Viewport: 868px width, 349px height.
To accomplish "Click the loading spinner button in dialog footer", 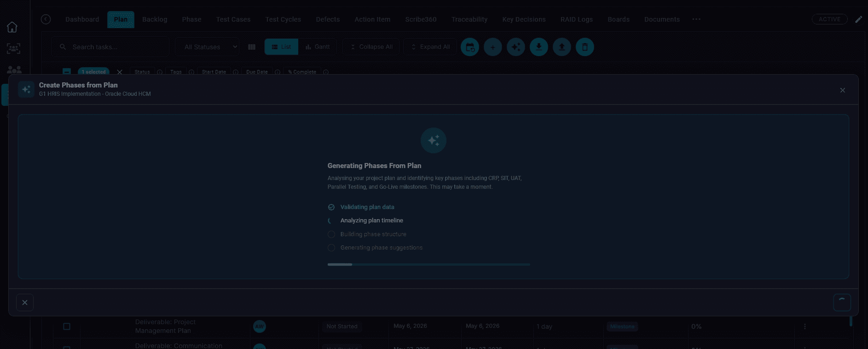I will pyautogui.click(x=842, y=302).
